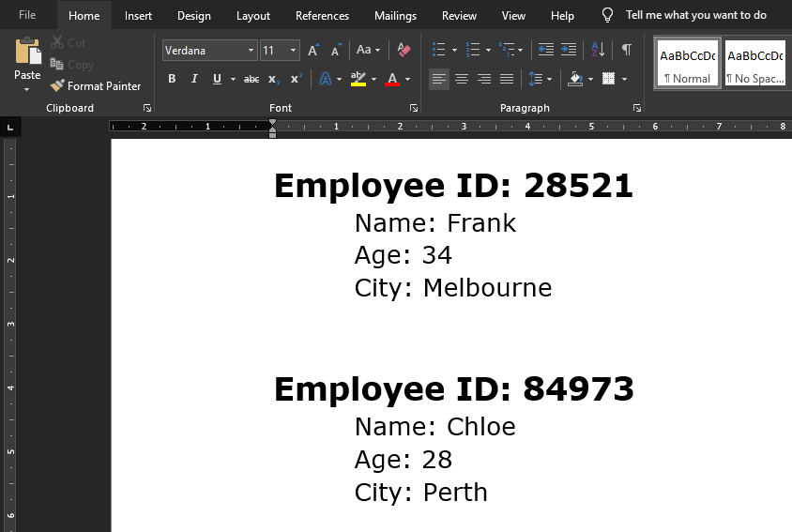Click the Sort A-Z icon
Screen dimensions: 792x532
(598, 50)
